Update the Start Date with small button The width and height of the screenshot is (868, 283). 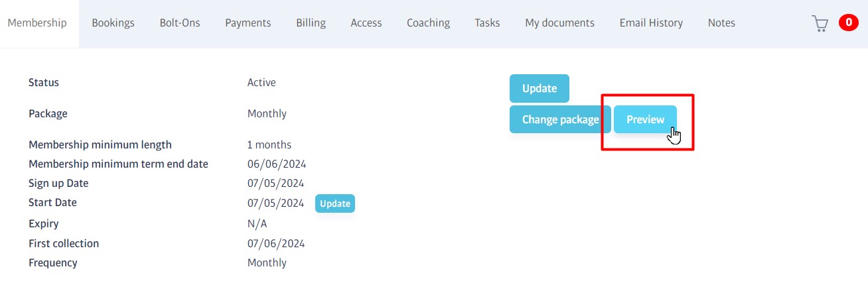335,203
